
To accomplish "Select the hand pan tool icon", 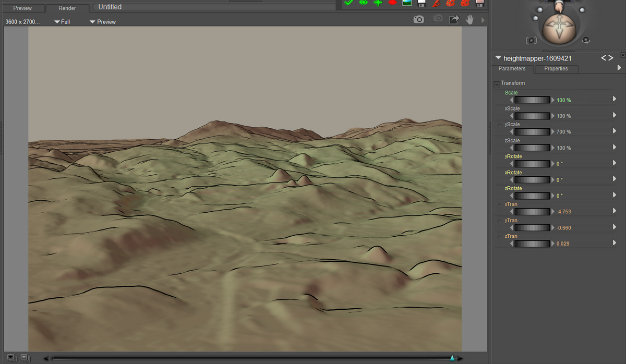I will [469, 19].
